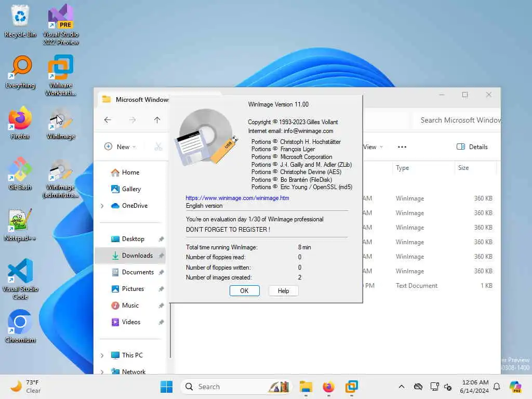Expand the OneDrive tree node
The height and width of the screenshot is (399, 532).
pos(102,206)
